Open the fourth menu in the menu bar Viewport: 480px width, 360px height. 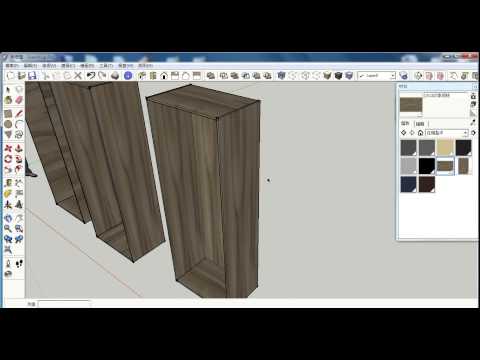pyautogui.click(x=68, y=66)
